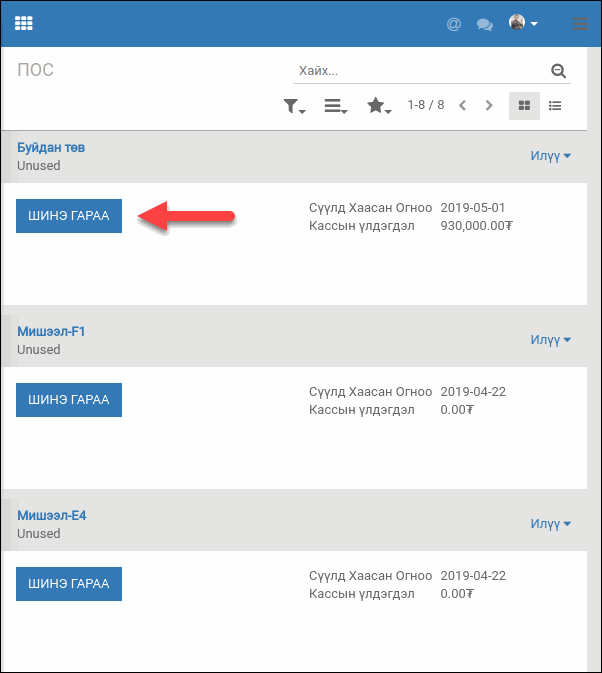Start ШИНЭ ГАРАА for Мишээл-F1
Image resolution: width=602 pixels, height=673 pixels.
(x=69, y=400)
